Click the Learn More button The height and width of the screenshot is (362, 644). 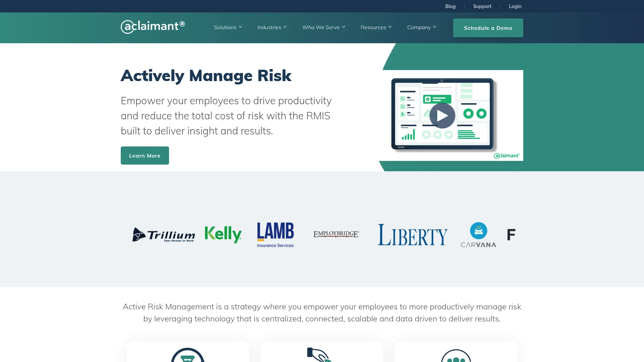tap(145, 156)
